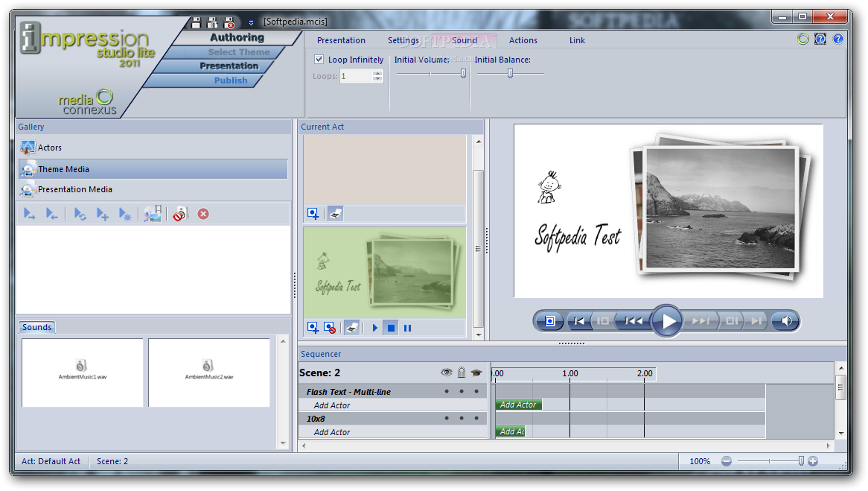Toggle lock dot for Flash Text - Multi-line
This screenshot has width=868, height=491.
pyautogui.click(x=461, y=391)
